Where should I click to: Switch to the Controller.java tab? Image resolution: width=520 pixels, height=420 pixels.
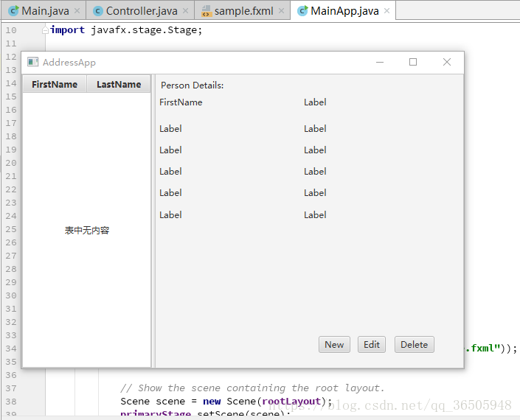pyautogui.click(x=142, y=11)
